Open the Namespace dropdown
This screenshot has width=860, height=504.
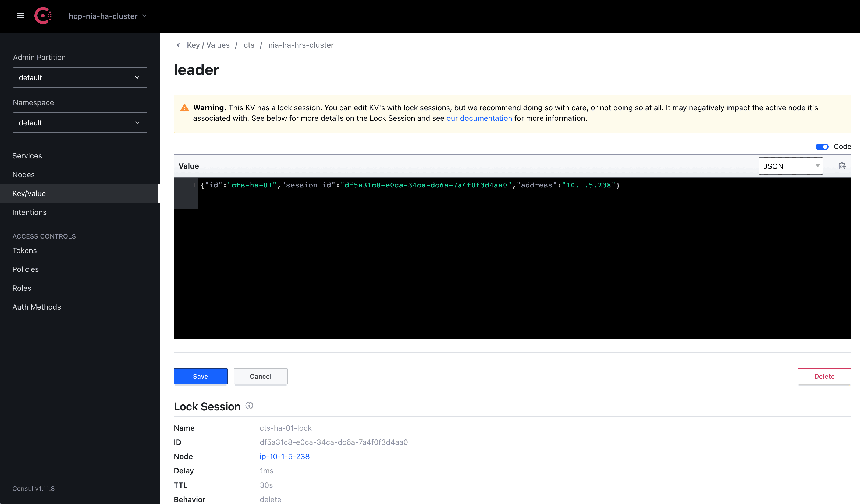pos(80,122)
